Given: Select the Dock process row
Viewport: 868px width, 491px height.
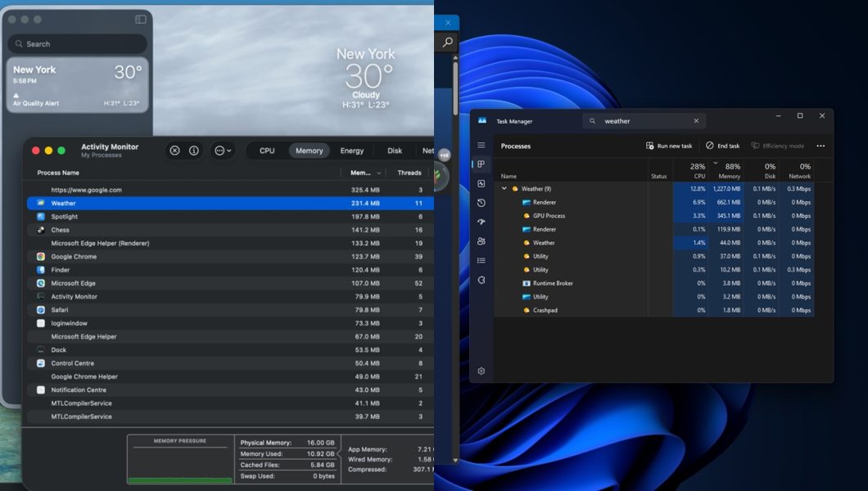Looking at the screenshot, I should pyautogui.click(x=230, y=350).
